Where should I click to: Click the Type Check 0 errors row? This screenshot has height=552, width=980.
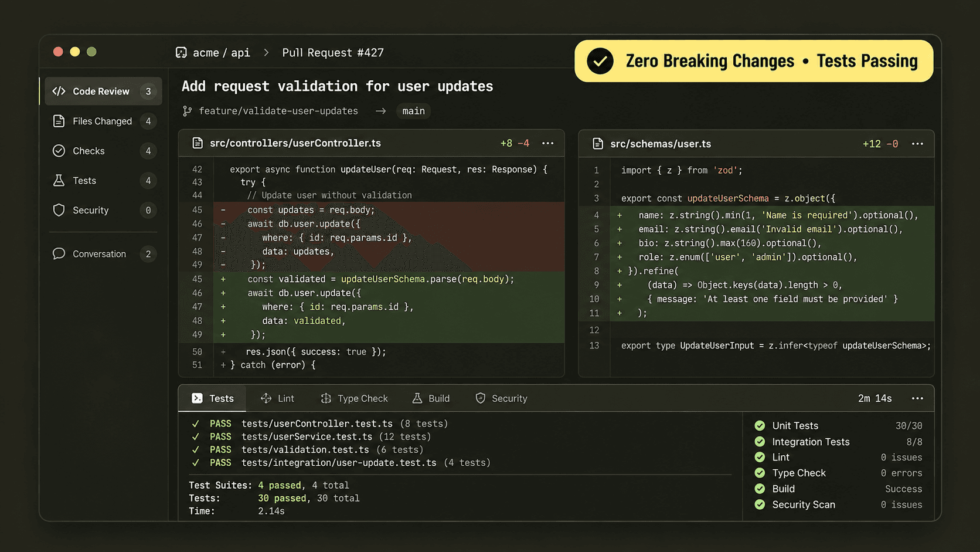coord(838,473)
